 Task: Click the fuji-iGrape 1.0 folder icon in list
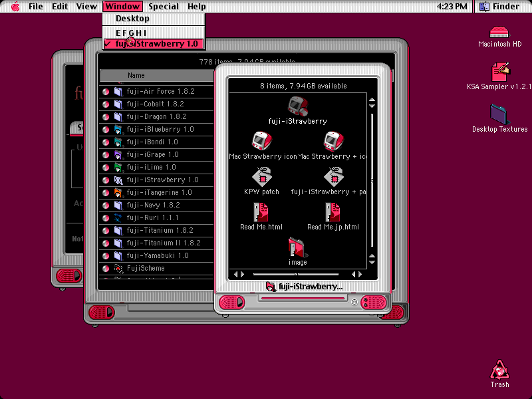(118, 155)
